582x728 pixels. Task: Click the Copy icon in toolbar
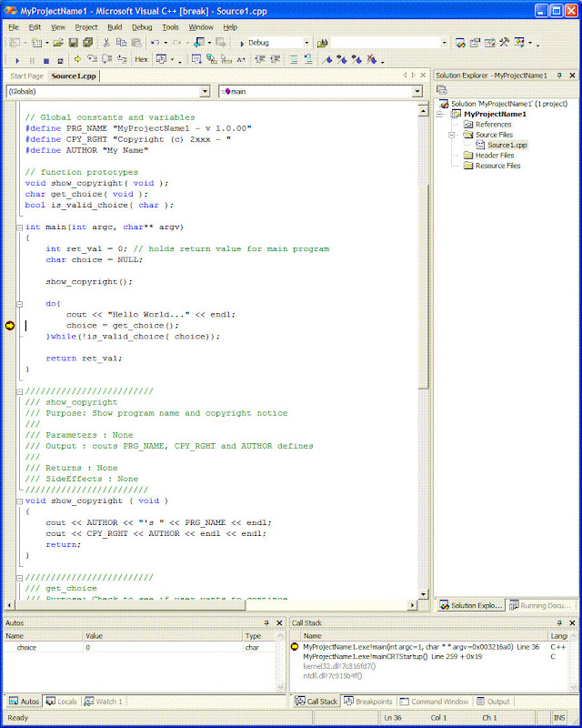121,43
